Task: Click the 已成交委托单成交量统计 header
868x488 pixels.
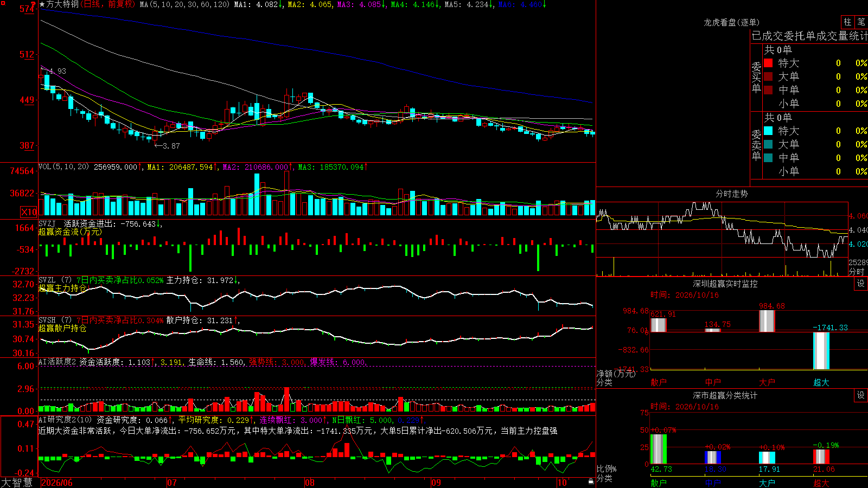Action: [x=809, y=36]
